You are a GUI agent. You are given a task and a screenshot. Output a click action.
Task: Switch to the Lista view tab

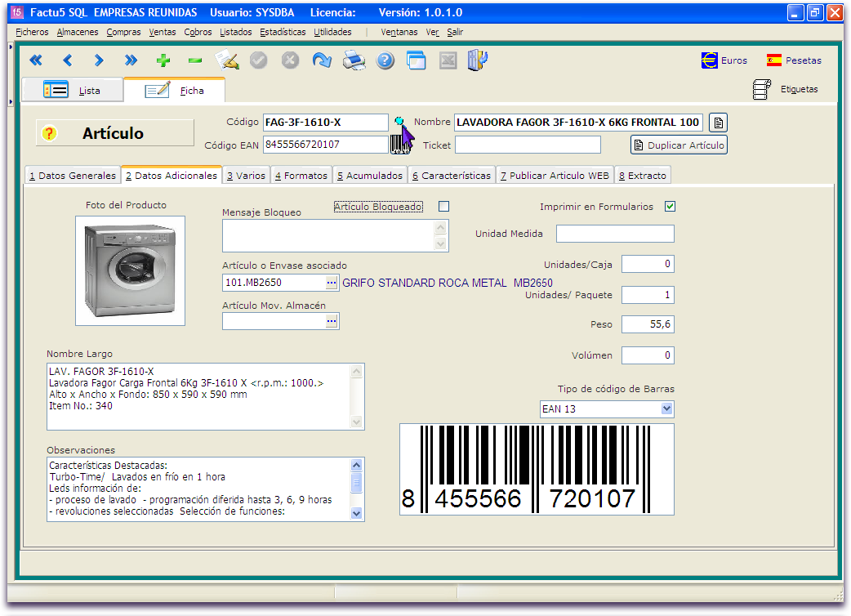pos(72,90)
